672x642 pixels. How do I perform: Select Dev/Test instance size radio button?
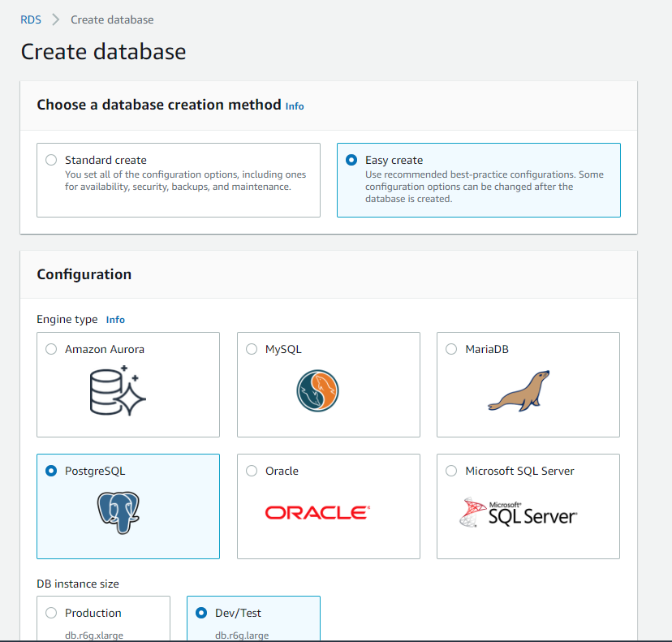click(x=201, y=613)
